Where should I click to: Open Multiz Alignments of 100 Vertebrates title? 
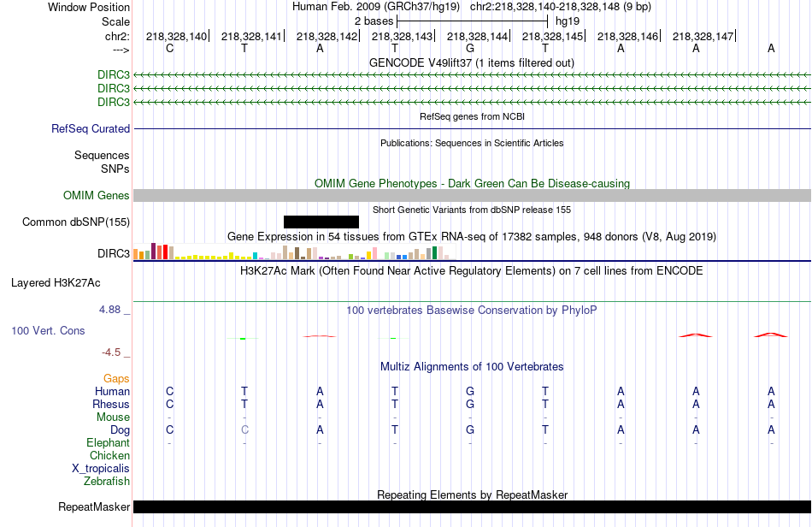(x=472, y=367)
